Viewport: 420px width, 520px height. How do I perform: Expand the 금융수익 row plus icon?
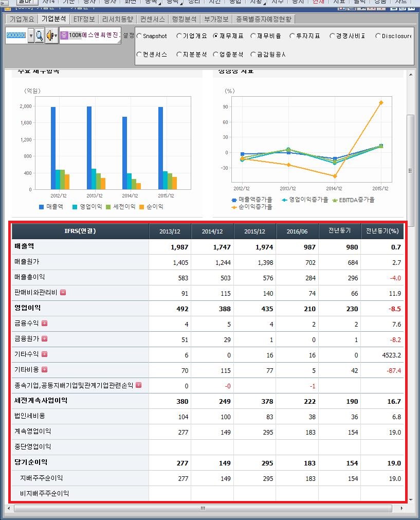pos(44,324)
